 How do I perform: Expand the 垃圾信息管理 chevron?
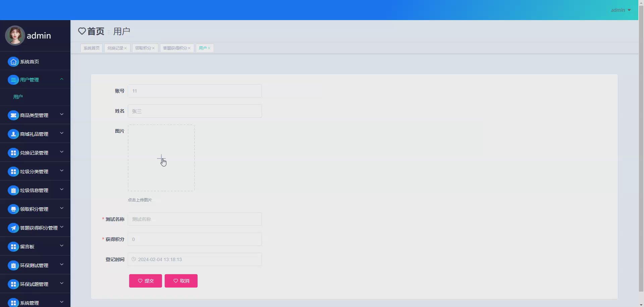tap(62, 190)
